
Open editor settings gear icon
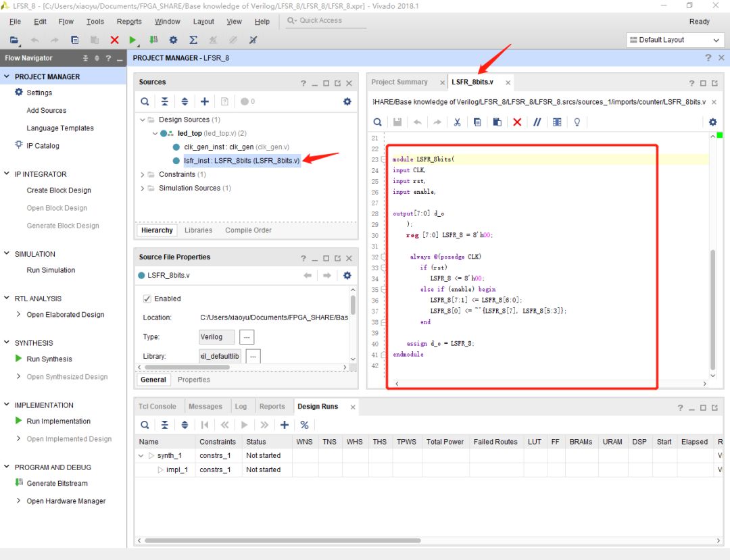pos(713,122)
